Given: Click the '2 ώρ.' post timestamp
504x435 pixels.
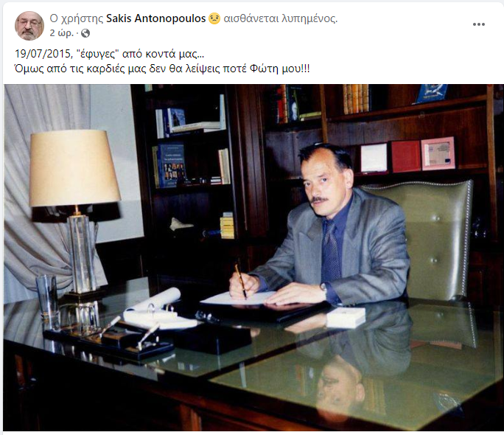Looking at the screenshot, I should (x=62, y=33).
